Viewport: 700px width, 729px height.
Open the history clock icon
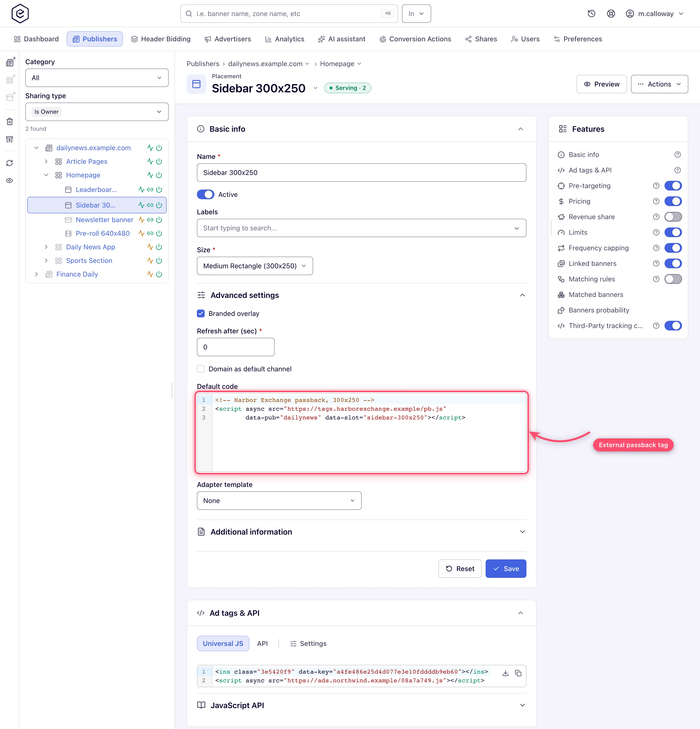[591, 14]
